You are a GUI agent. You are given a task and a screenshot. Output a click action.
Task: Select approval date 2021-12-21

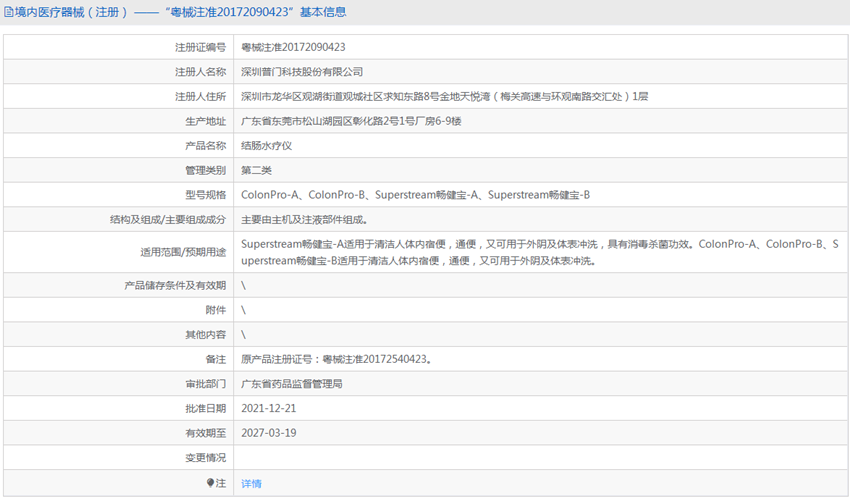[x=269, y=409]
